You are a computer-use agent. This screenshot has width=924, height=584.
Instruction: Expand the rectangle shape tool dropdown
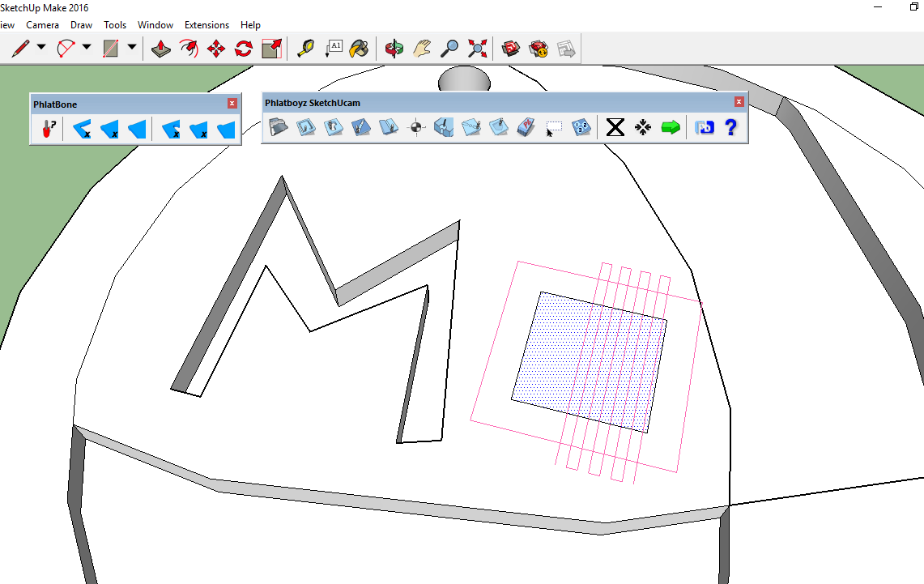tap(131, 49)
